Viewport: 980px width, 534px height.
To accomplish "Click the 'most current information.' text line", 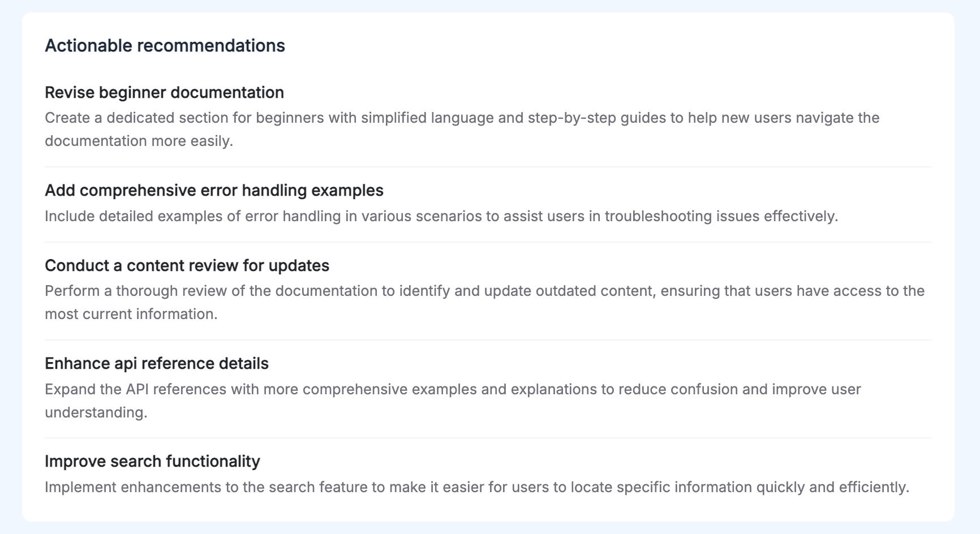I will point(131,314).
